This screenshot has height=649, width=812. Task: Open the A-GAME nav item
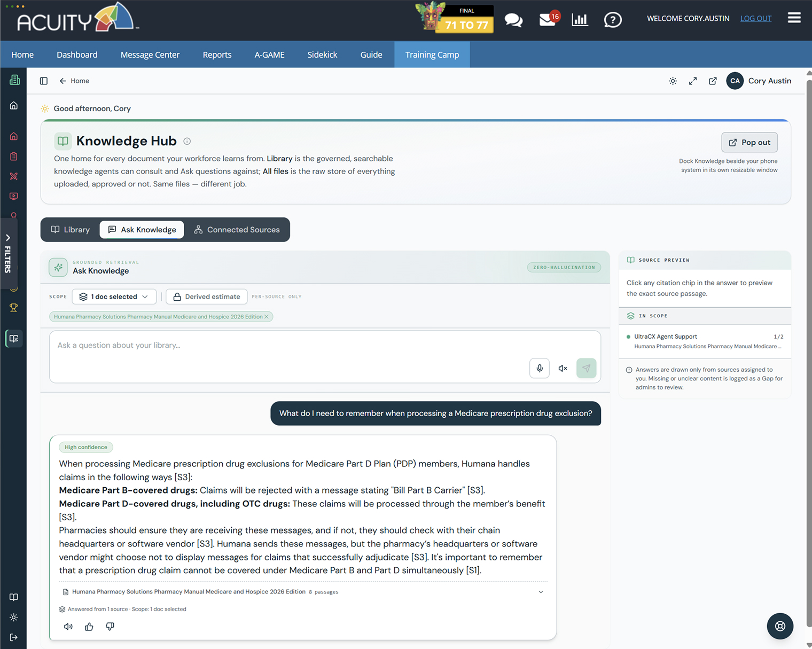pyautogui.click(x=269, y=54)
